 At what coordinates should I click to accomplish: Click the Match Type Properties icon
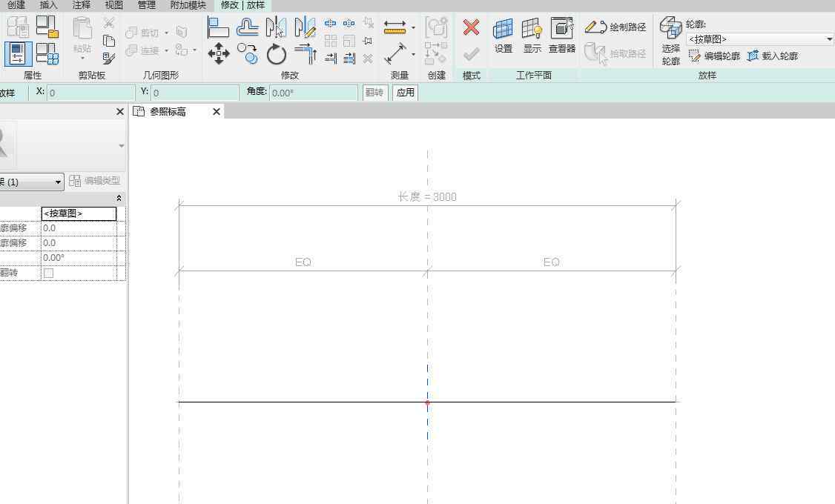click(108, 58)
